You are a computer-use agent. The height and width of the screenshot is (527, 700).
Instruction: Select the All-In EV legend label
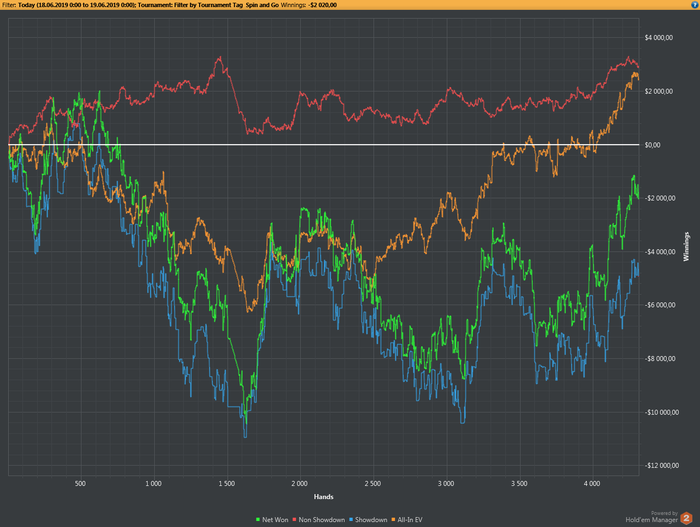pyautogui.click(x=410, y=520)
